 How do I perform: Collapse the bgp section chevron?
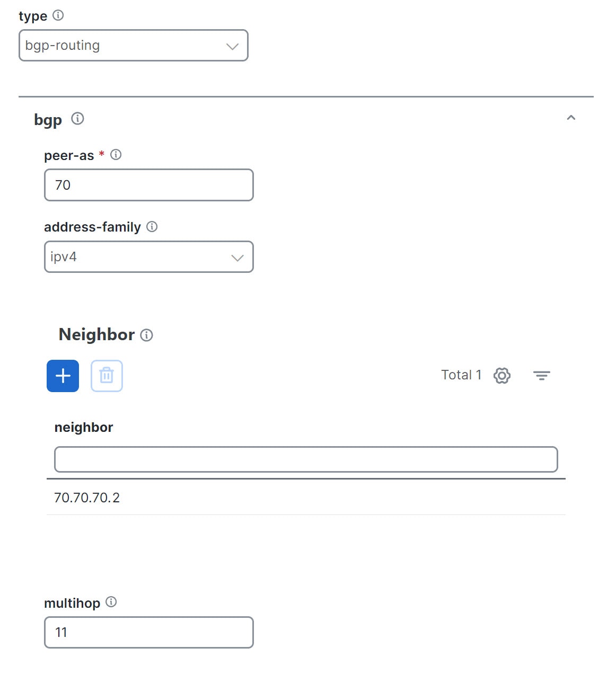click(x=571, y=118)
